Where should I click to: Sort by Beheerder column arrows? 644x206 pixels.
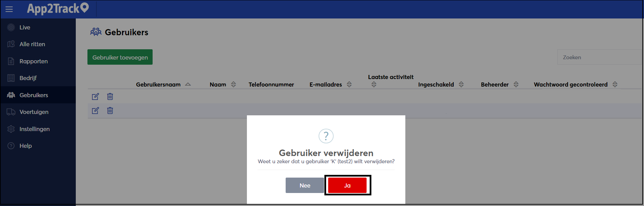516,84
